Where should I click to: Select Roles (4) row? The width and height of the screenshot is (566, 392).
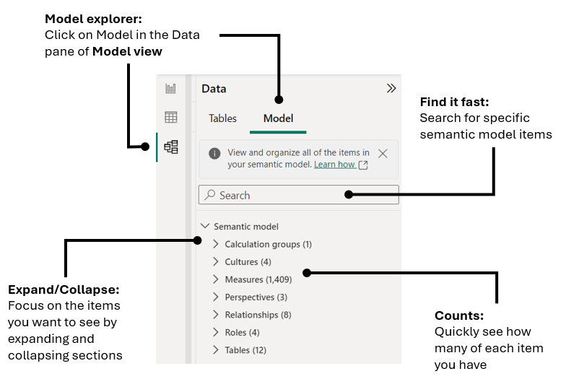[243, 333]
